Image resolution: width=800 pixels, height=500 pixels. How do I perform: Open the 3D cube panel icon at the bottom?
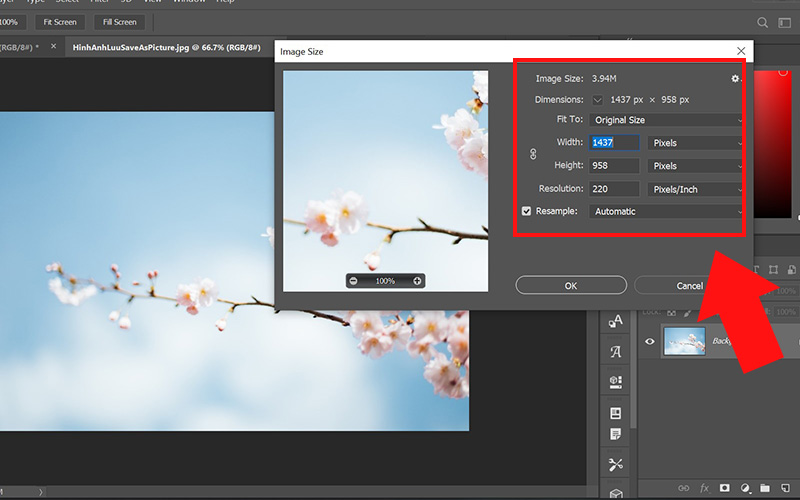tap(616, 494)
